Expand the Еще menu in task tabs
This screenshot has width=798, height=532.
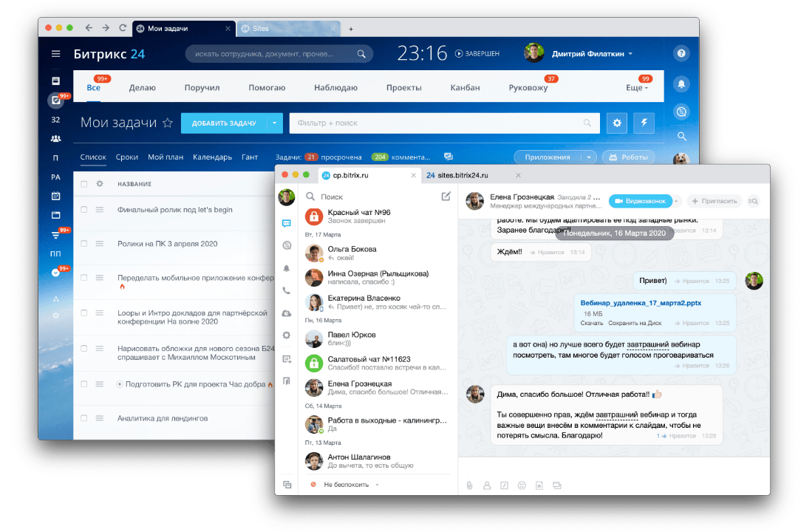pos(637,88)
